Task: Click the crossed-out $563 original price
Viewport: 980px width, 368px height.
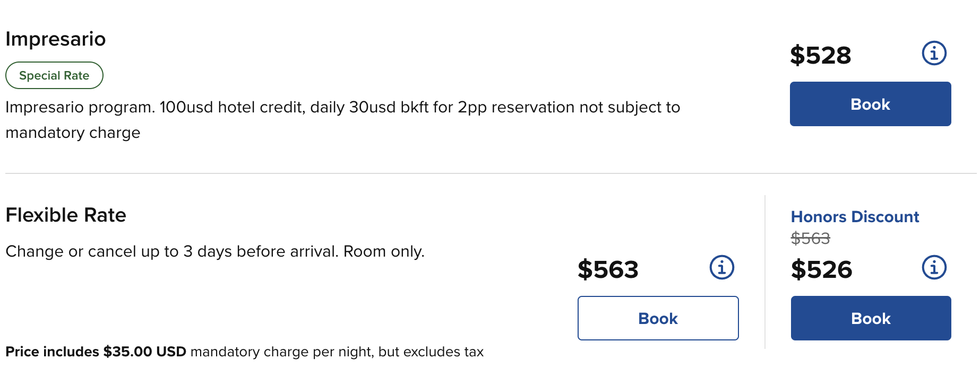Action: (x=810, y=239)
